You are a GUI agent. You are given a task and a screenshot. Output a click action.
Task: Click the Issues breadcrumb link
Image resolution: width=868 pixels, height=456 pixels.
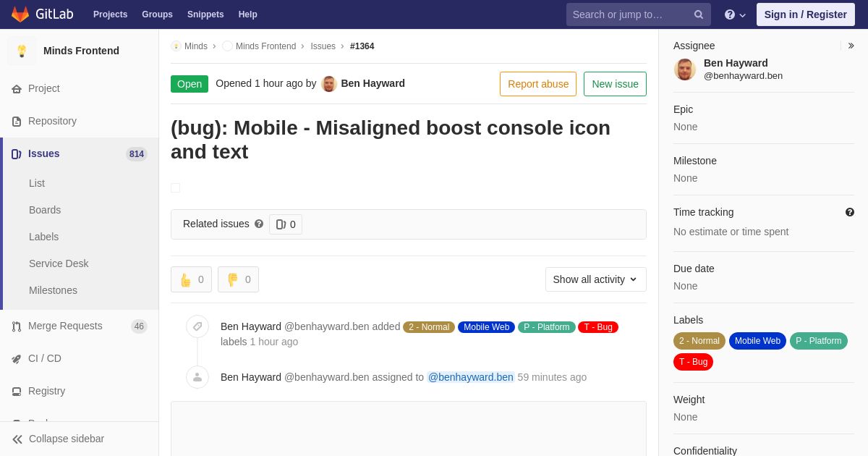323,46
